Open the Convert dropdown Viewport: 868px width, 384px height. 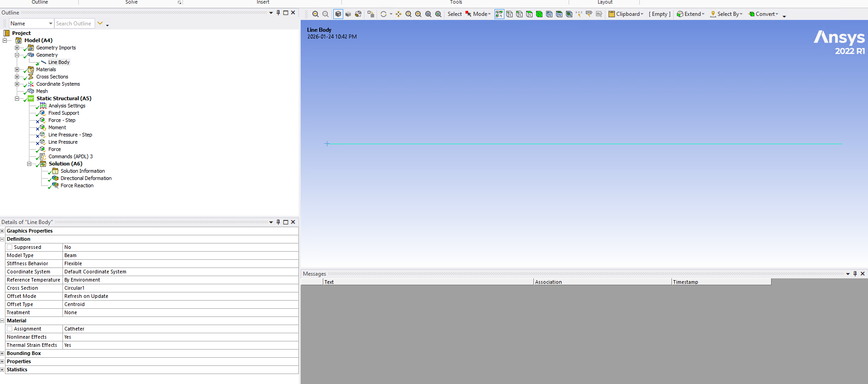763,14
